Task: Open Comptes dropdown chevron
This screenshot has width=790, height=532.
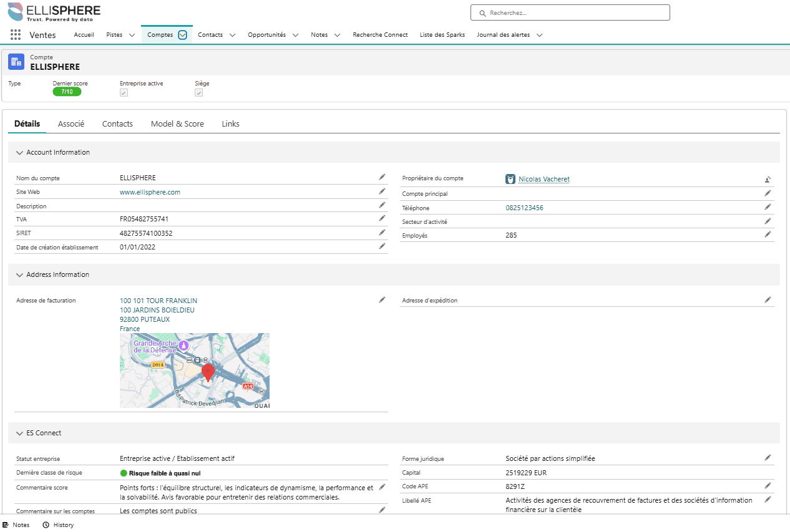Action: point(182,35)
